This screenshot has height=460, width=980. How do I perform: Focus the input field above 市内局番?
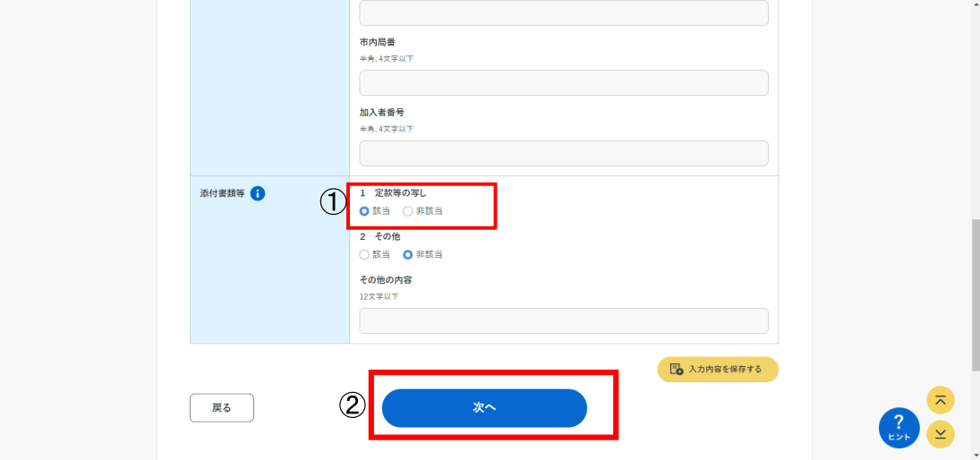(x=564, y=13)
